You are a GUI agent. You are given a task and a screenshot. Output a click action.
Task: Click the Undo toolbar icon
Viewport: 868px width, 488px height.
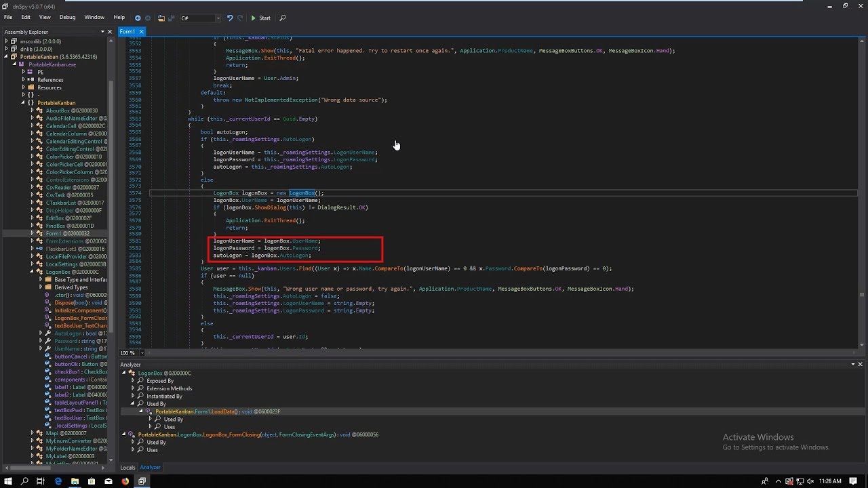230,18
